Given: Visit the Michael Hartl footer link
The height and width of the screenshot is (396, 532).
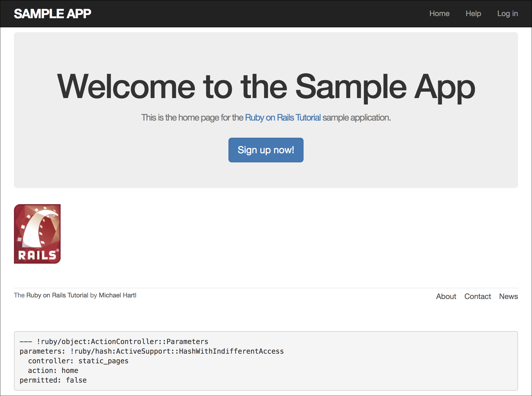Looking at the screenshot, I should click(117, 295).
